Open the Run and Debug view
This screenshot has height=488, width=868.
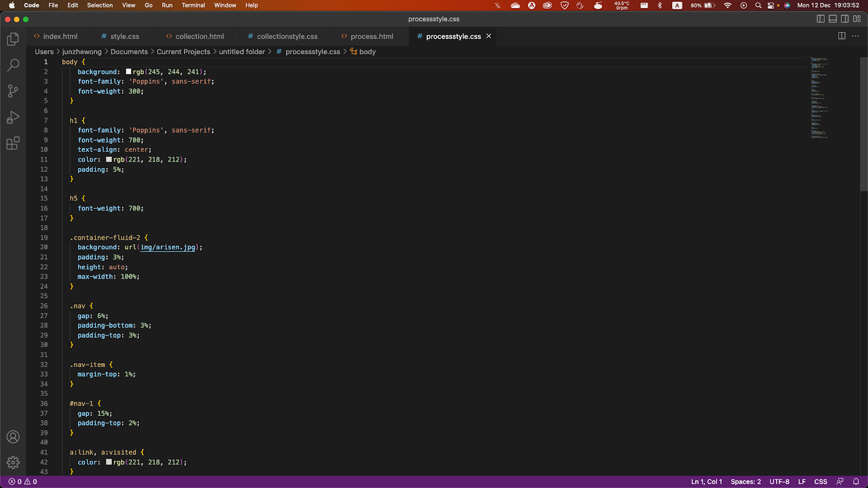[13, 117]
